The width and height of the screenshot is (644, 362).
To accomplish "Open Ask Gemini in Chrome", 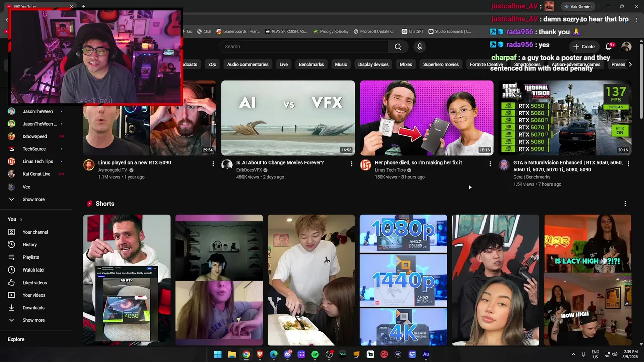I will pos(578,7).
